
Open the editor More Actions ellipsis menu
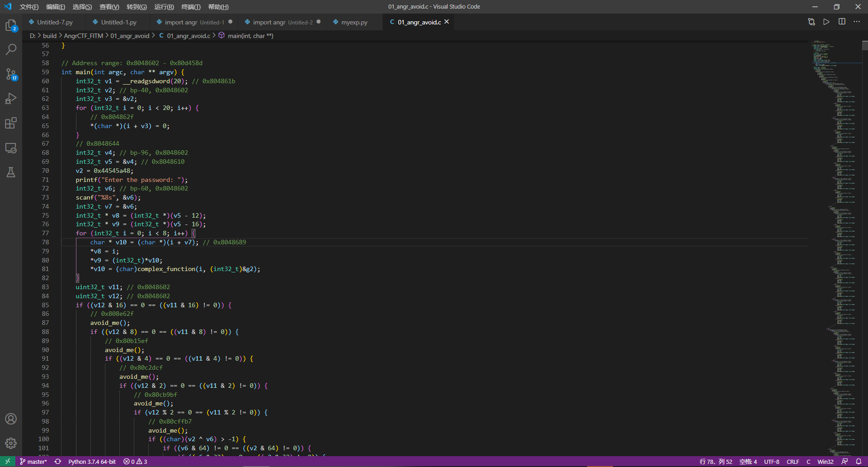(x=857, y=22)
